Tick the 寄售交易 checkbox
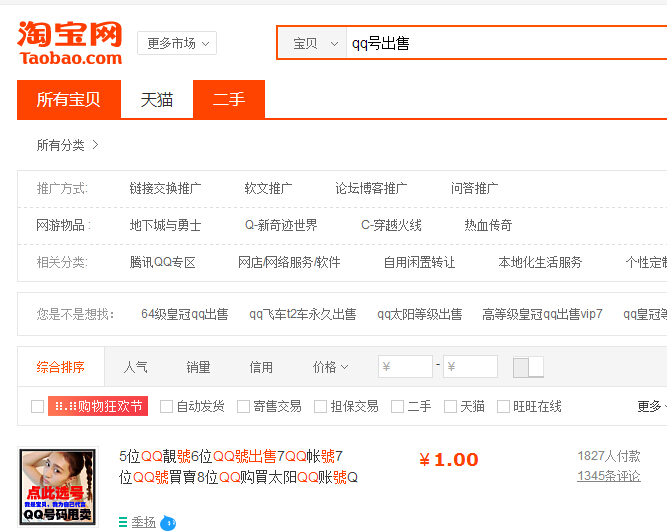Image resolution: width=667 pixels, height=531 pixels. pos(243,406)
